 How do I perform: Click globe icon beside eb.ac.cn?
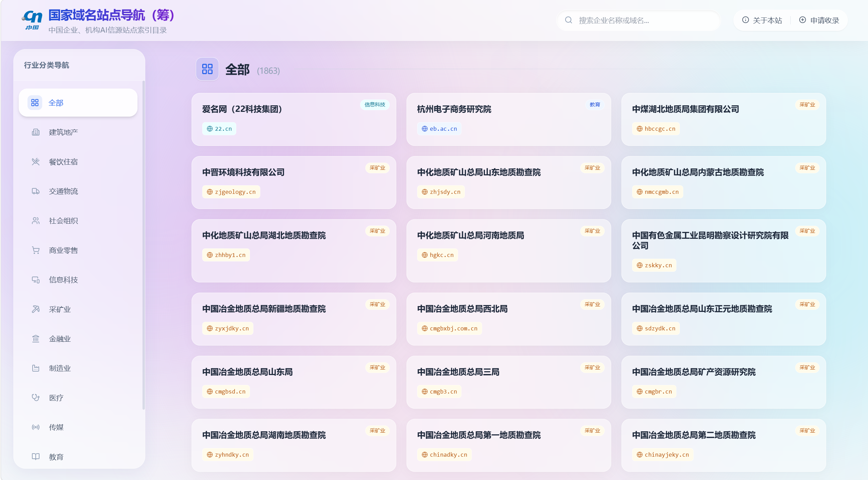click(425, 129)
